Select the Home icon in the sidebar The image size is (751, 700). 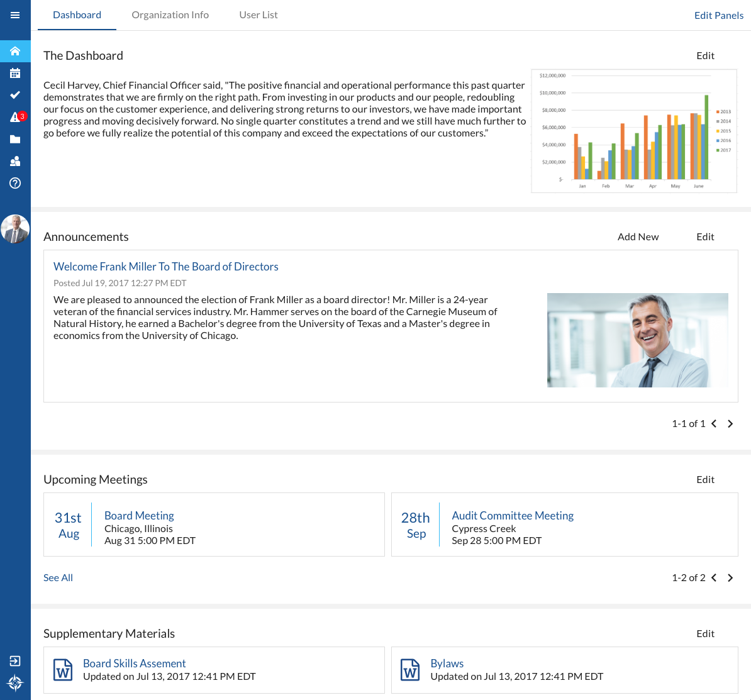click(15, 51)
